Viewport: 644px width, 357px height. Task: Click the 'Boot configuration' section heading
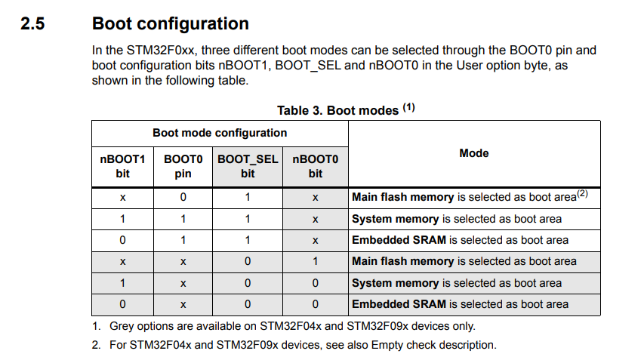point(170,23)
